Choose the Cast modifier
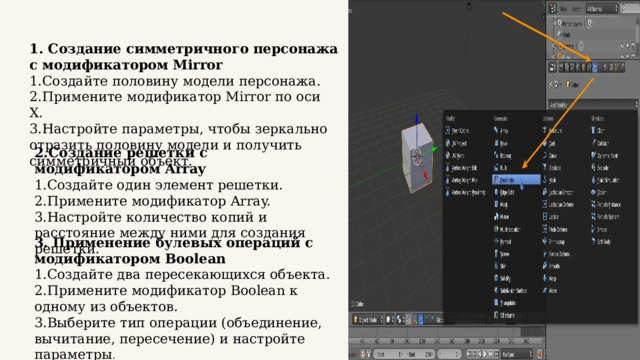Image resolution: width=640 pixels, height=360 pixels. 549,143
